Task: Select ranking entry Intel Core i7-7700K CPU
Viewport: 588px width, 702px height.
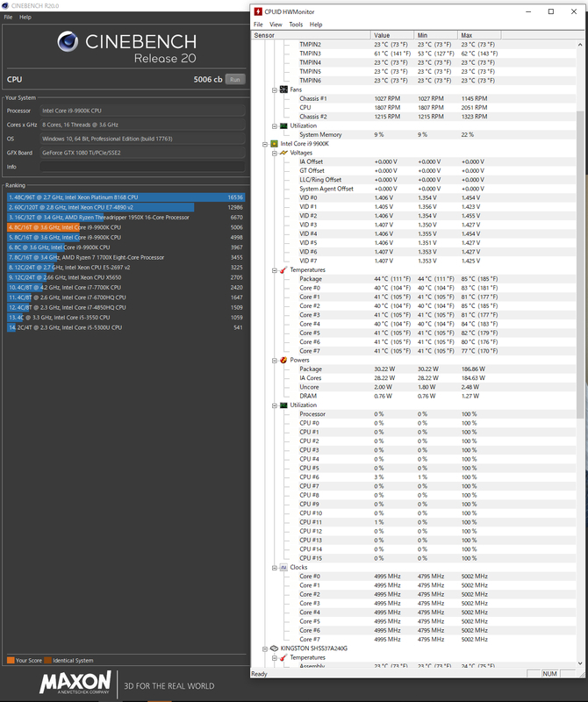Action: 125,288
